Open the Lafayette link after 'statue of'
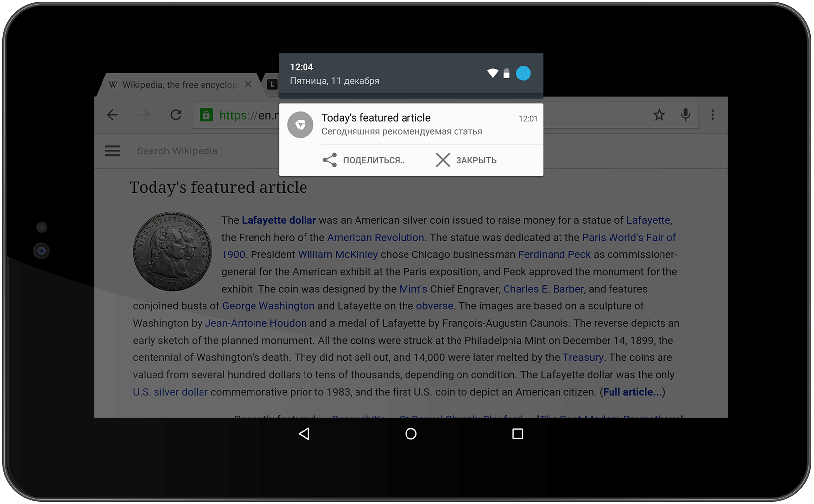This screenshot has height=504, width=814. [649, 220]
